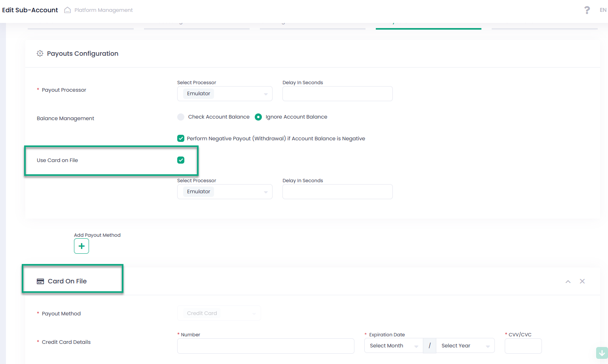This screenshot has width=608, height=364.
Task: Open the Payout Processor Select Processor dropdown
Action: [x=225, y=94]
